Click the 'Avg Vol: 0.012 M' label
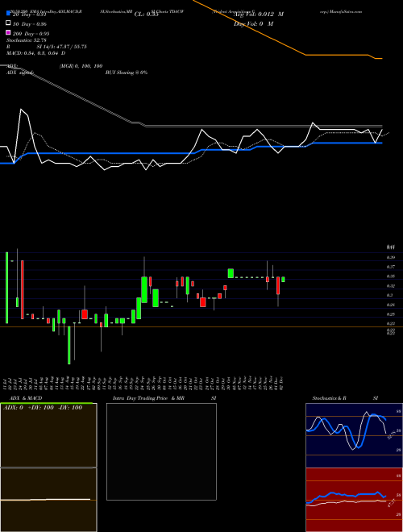Viewport: 403px width, 532px height. pyautogui.click(x=259, y=15)
